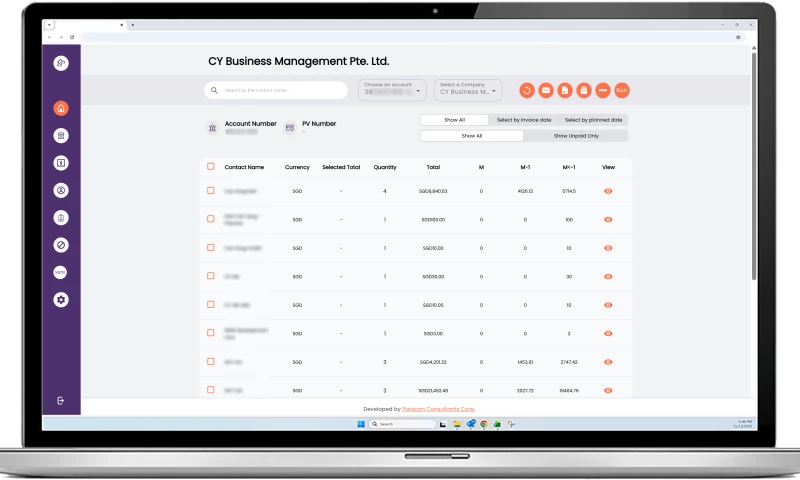View details via eye icon of SGD9,940.63 row
The image size is (800, 480).
608,191
